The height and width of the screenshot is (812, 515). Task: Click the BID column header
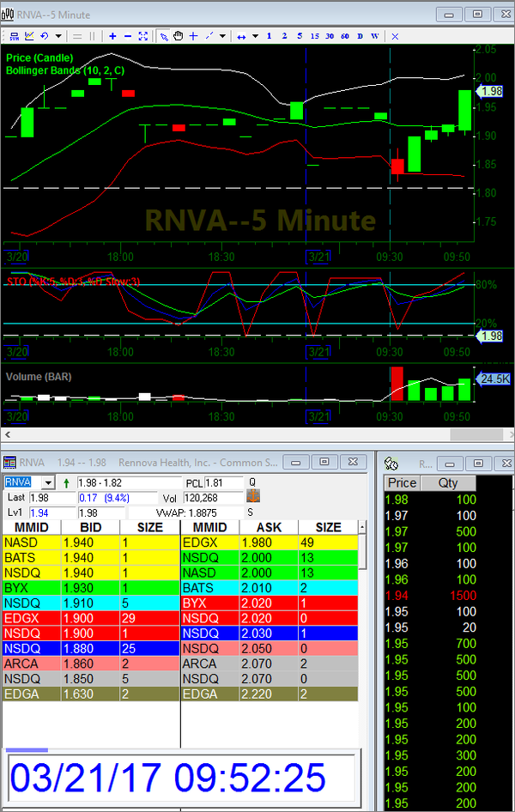[90, 527]
